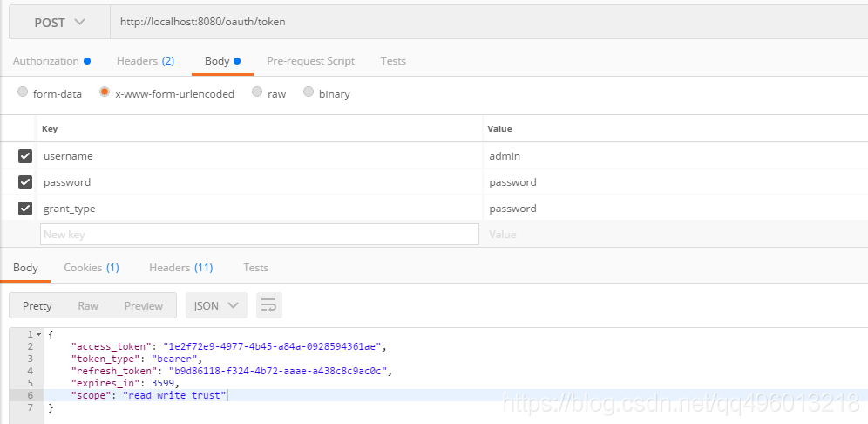Open the JSON format dropdown

216,305
